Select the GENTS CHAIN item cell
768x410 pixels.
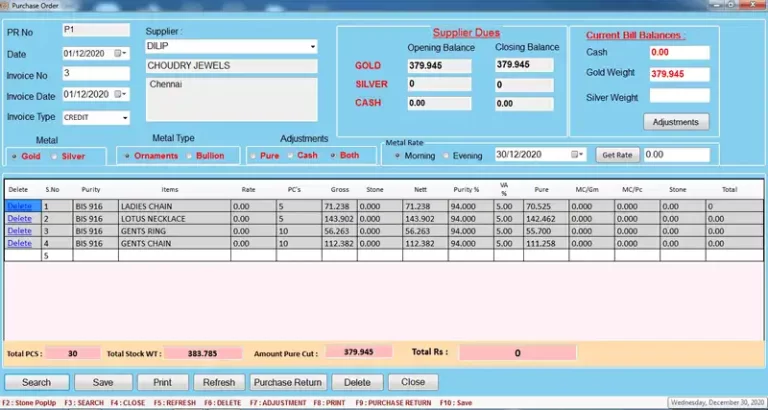point(174,243)
